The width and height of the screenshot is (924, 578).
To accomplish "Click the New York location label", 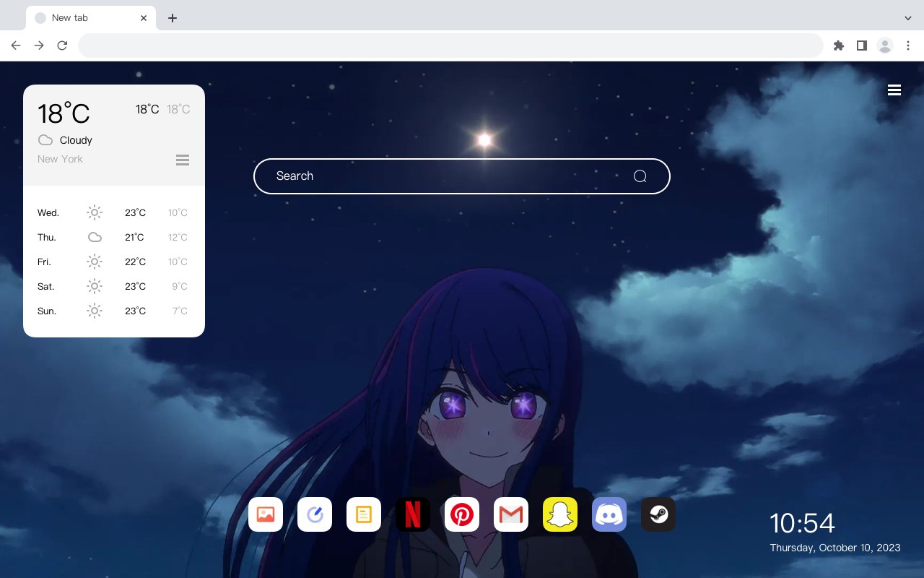I will (x=60, y=159).
